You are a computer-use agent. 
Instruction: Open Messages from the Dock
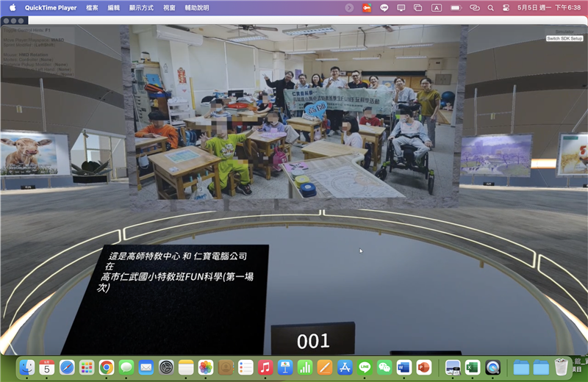126,367
